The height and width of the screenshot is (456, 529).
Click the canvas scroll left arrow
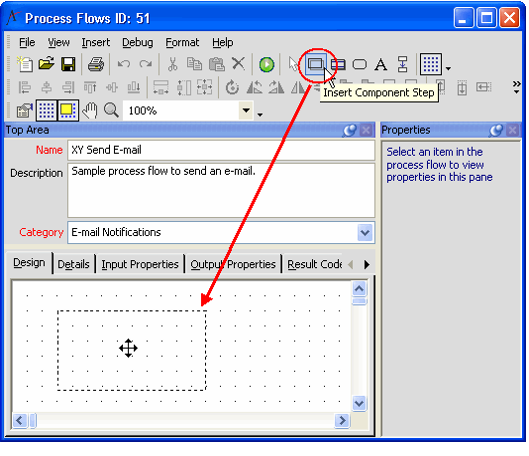pyautogui.click(x=20, y=421)
